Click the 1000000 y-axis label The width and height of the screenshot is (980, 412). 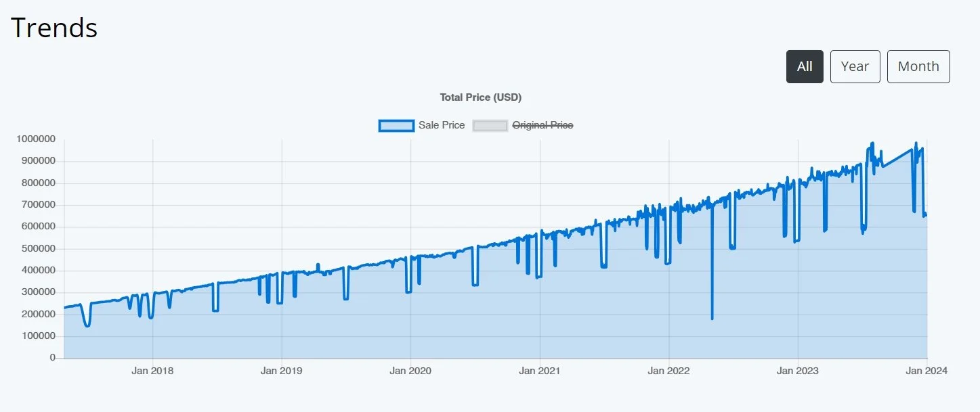tap(36, 139)
